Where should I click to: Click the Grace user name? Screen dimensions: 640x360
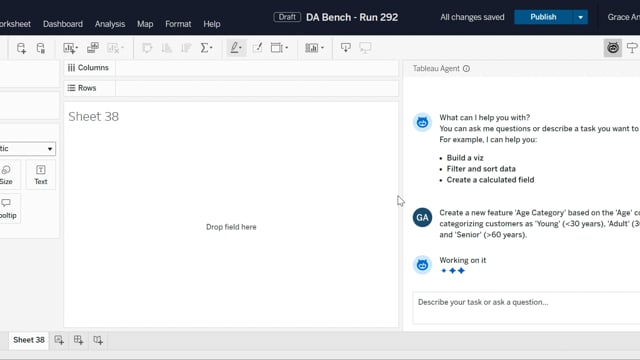click(x=623, y=17)
